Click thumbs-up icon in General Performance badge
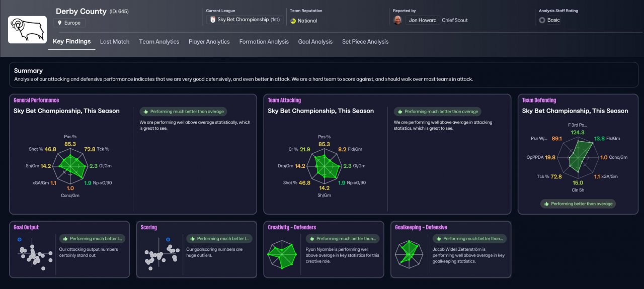644x289 pixels. tap(145, 112)
